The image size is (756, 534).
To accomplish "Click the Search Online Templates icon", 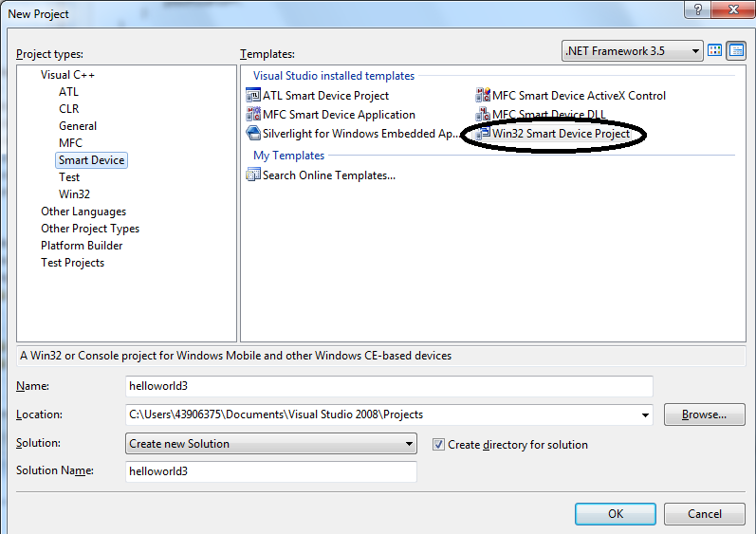I will 253,175.
